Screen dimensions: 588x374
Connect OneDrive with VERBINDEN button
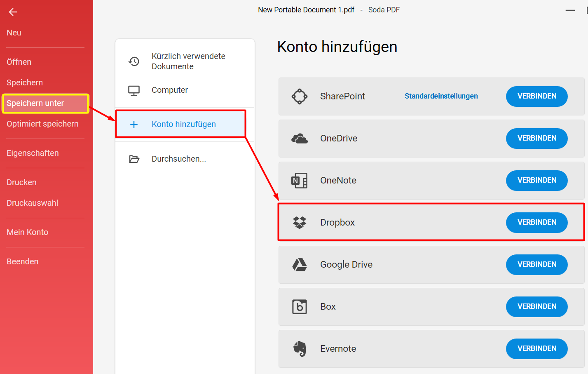pos(536,139)
